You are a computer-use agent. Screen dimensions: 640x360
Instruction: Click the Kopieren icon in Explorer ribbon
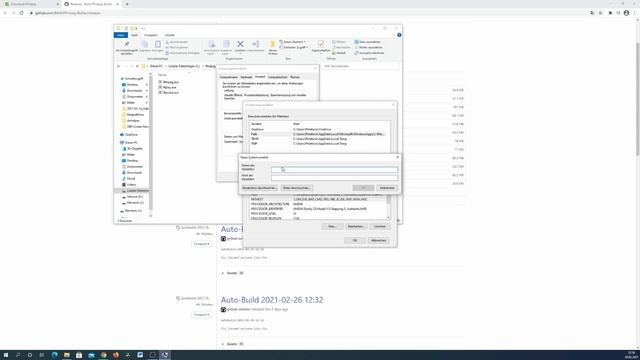145,44
